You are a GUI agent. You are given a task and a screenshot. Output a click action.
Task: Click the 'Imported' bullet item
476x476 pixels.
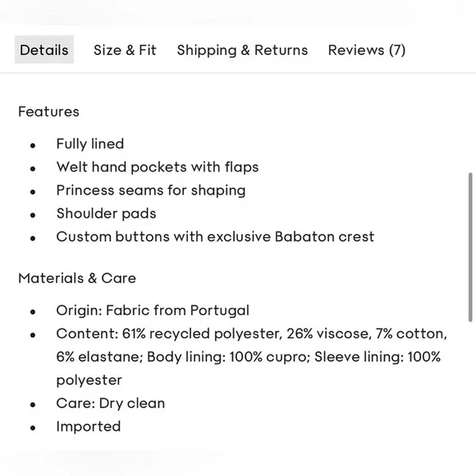89,427
